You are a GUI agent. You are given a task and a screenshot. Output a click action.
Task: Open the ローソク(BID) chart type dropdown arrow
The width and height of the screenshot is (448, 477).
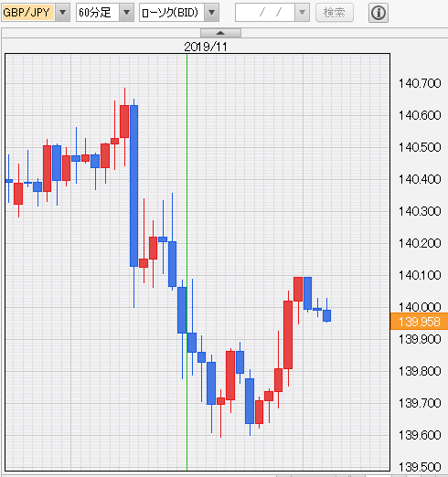point(212,13)
